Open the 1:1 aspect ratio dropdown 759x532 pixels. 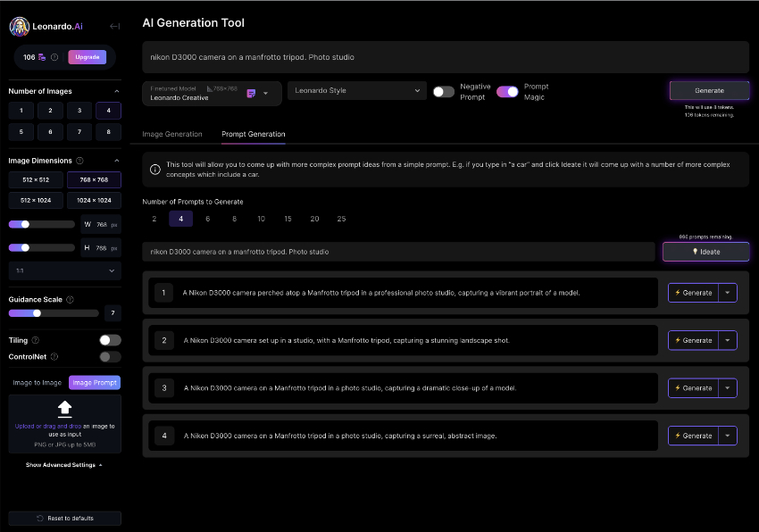[65, 270]
